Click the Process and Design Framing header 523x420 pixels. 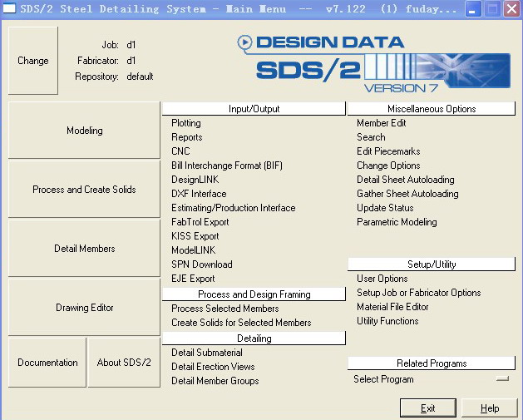coord(254,294)
